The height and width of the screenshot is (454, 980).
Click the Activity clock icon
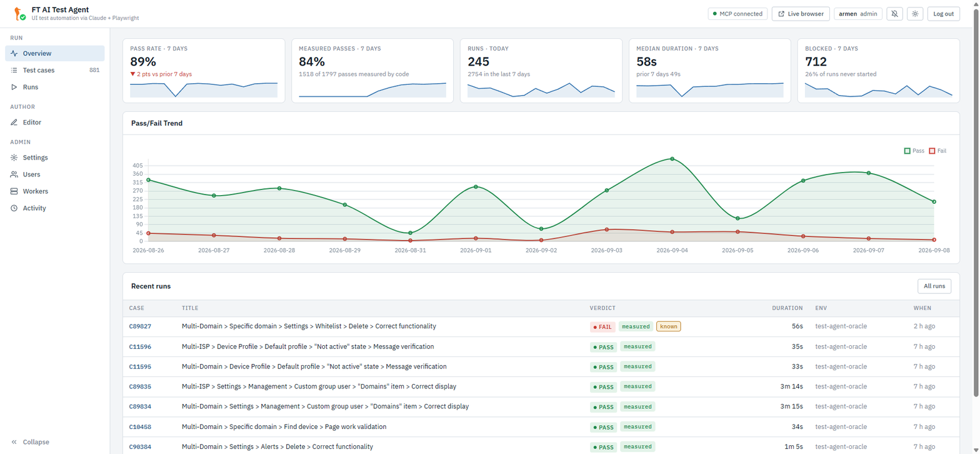click(14, 208)
